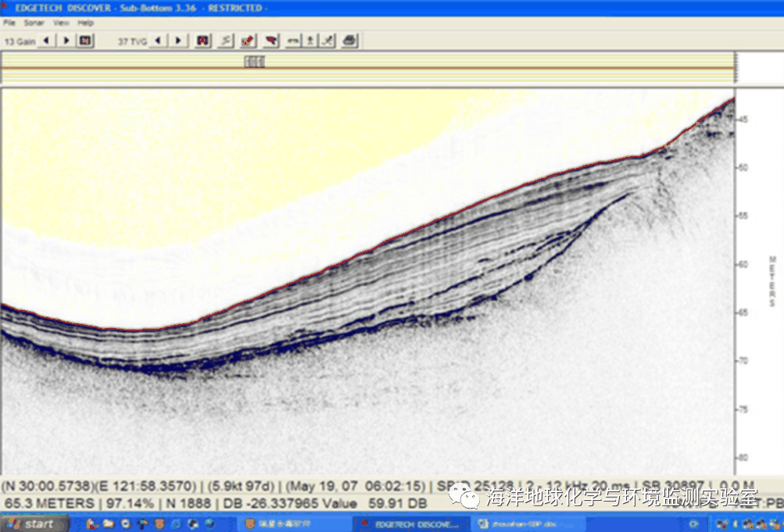
Task: Click the horizontal measure tool icon
Action: [293, 40]
